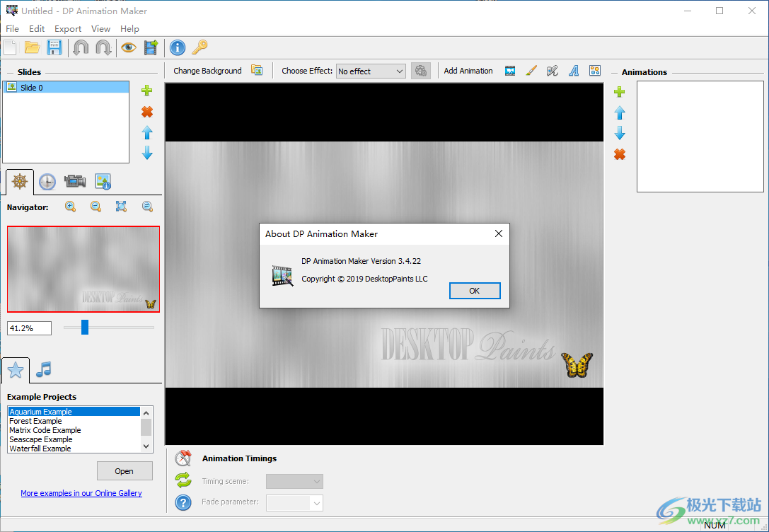Screen dimensions: 769x532
Task: Switch to the star examples tab
Action: [x=16, y=370]
